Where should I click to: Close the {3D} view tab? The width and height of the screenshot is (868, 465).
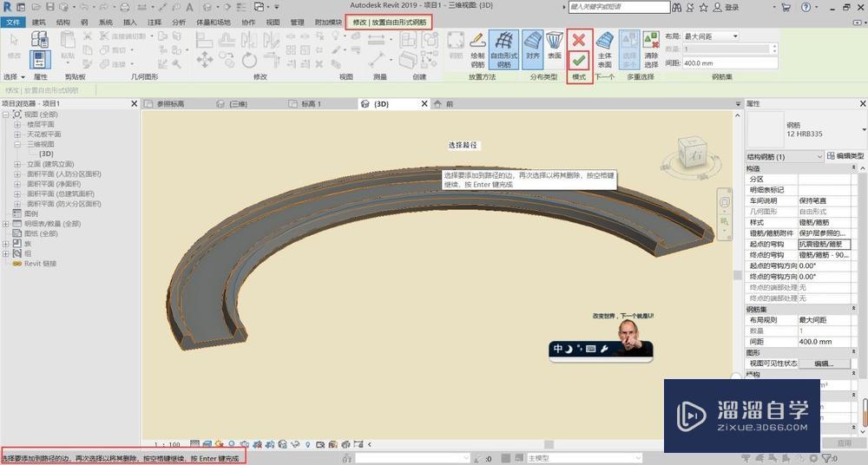click(x=424, y=103)
